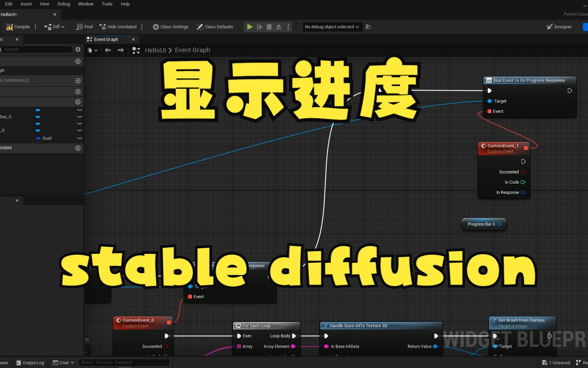
Task: Compile the HelloUI blueprint
Action: pyautogui.click(x=18, y=27)
